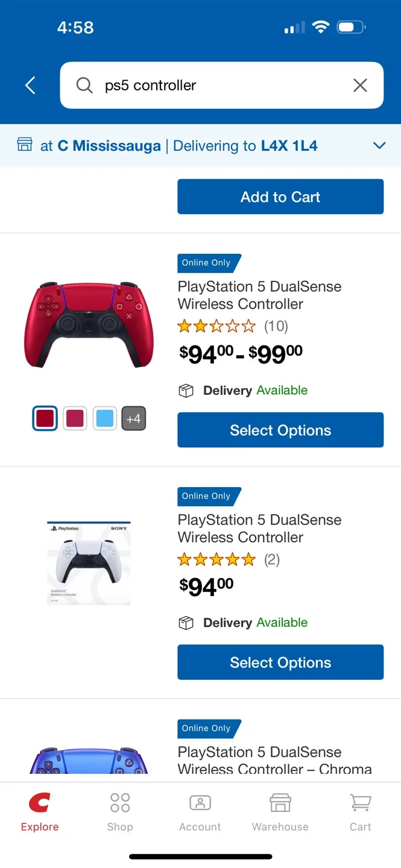The height and width of the screenshot is (868, 401).
Task: Tap the back chevron to return
Action: coord(30,85)
